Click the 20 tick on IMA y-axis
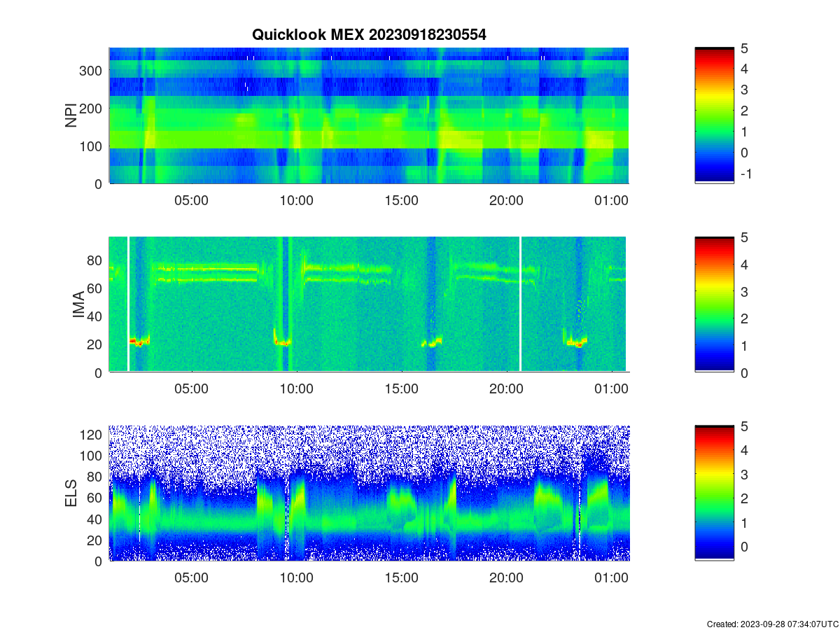Screen dimensions: 840x630 95,344
